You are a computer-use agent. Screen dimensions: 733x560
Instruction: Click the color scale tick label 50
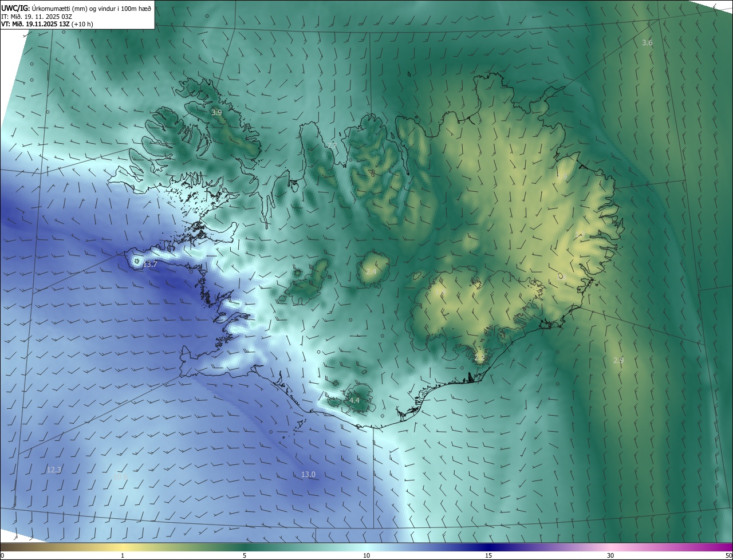click(x=728, y=555)
